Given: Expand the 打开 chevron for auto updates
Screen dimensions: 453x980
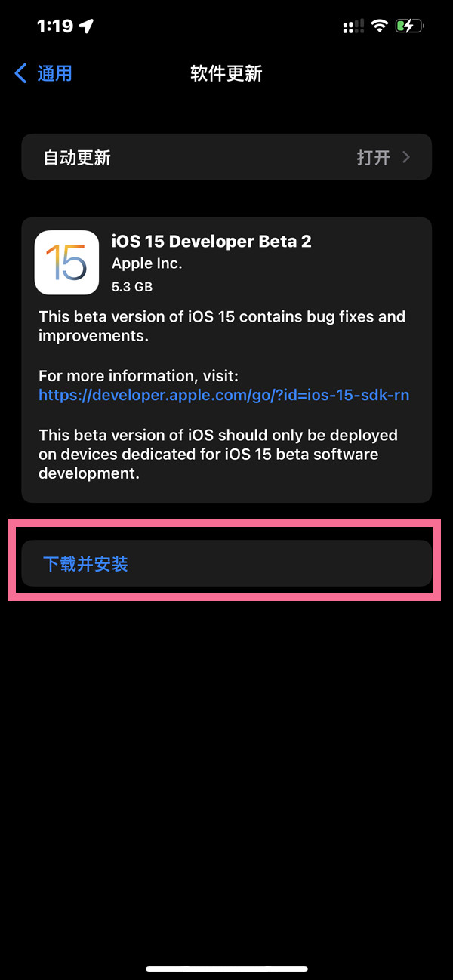Looking at the screenshot, I should pyautogui.click(x=406, y=157).
